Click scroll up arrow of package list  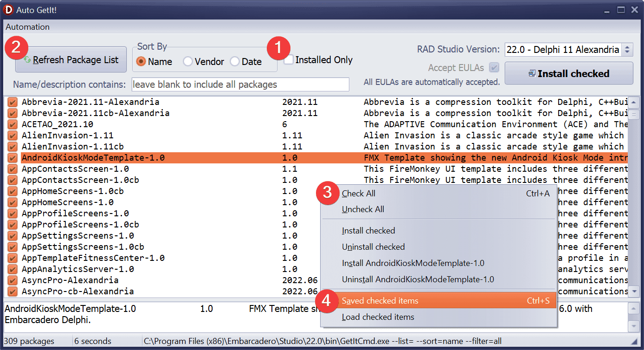[634, 103]
